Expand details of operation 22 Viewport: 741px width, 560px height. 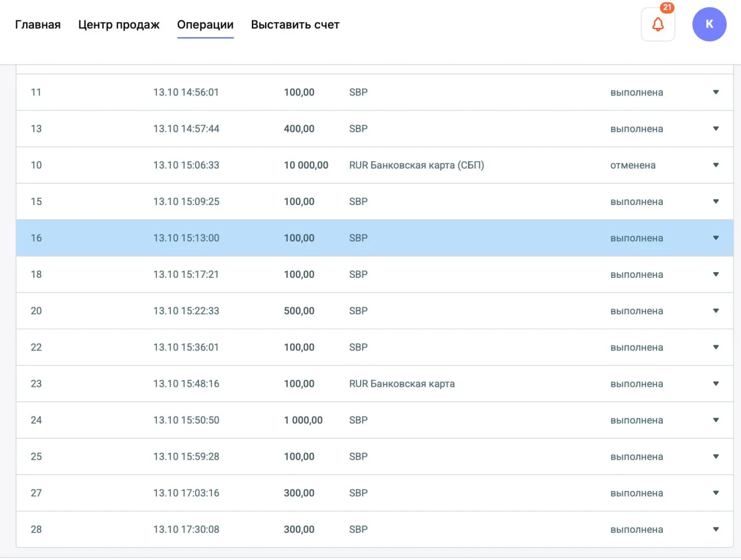(x=716, y=347)
